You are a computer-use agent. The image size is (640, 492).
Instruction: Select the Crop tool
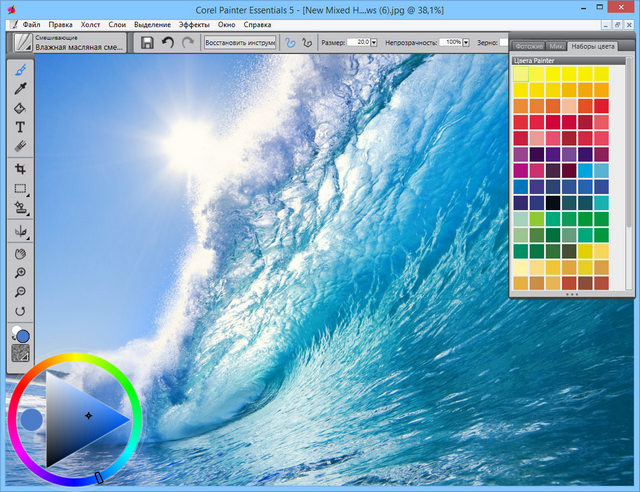[20, 170]
